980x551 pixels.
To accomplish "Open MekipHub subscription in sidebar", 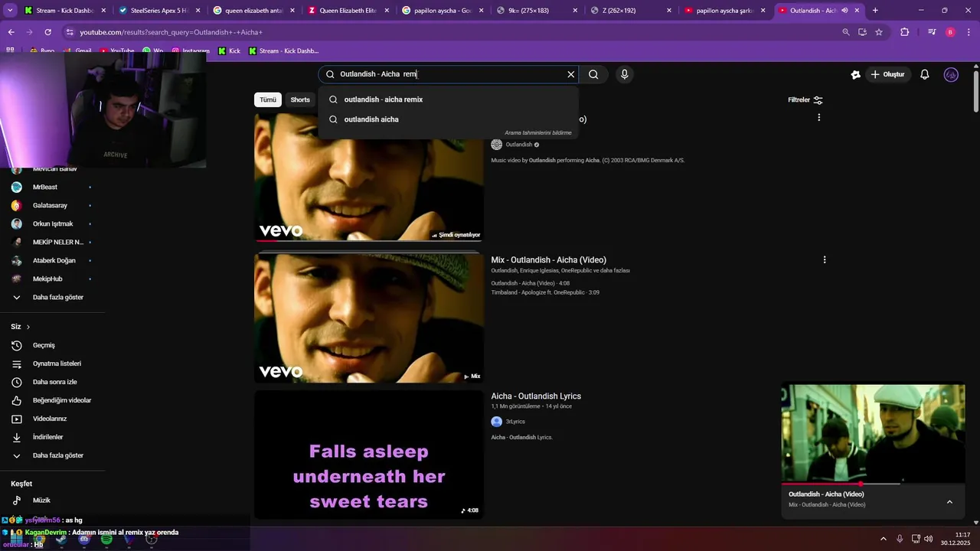I will pos(52,279).
